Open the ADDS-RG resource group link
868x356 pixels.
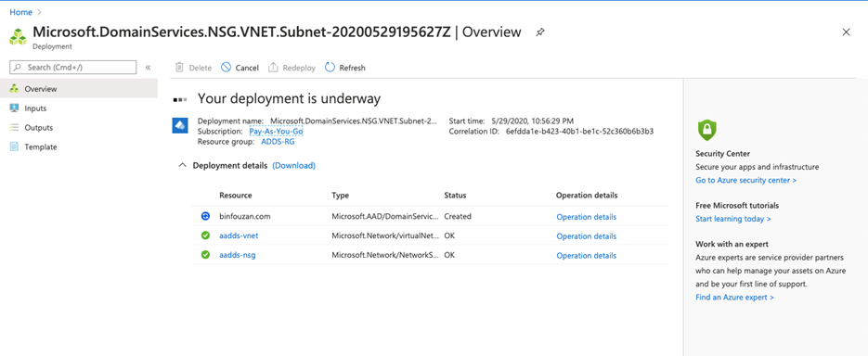tap(278, 142)
